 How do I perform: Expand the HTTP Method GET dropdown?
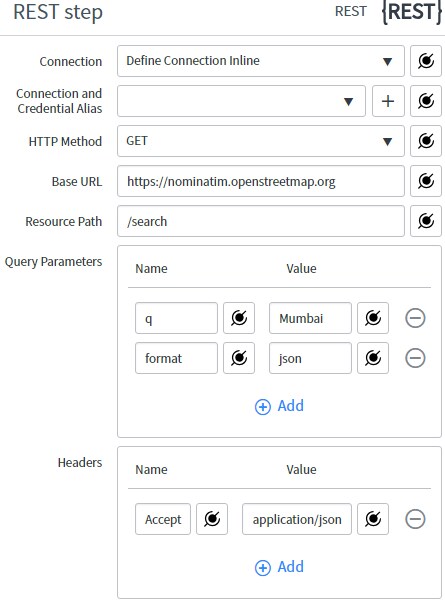pyautogui.click(x=261, y=141)
